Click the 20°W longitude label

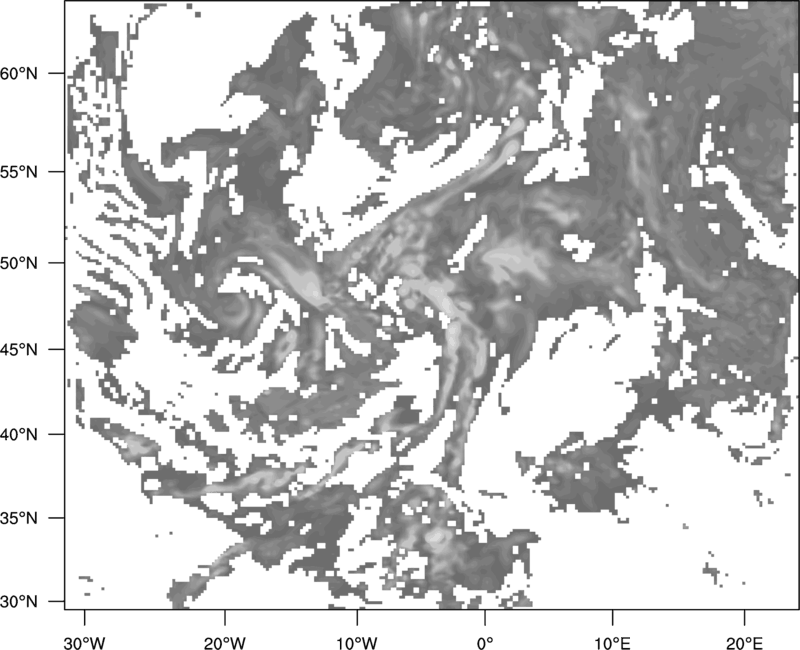(224, 643)
